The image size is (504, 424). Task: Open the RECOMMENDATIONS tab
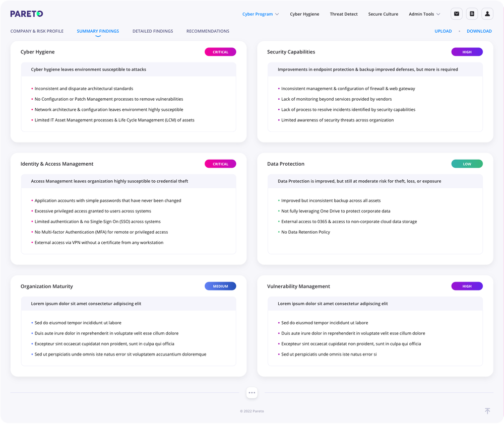click(208, 31)
